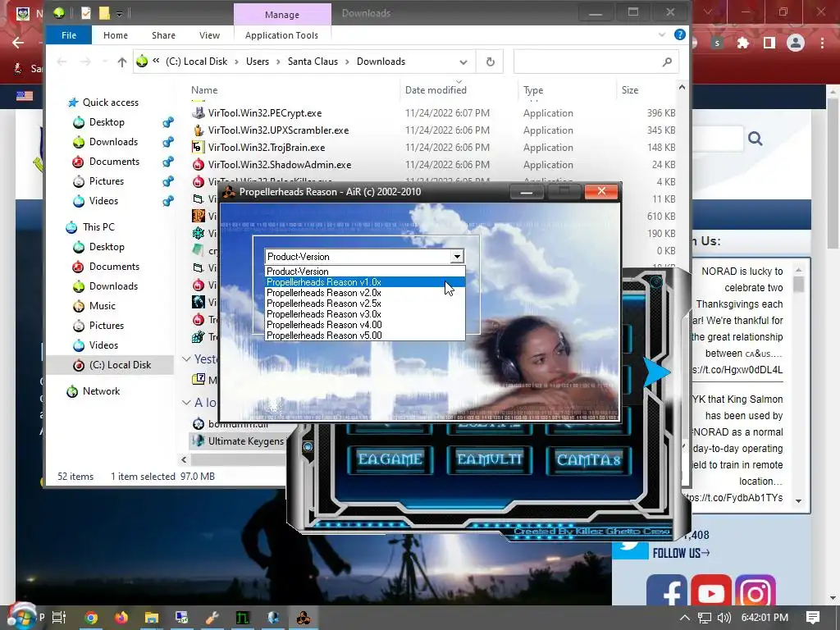Open Desktop under Quick access

pyautogui.click(x=107, y=122)
